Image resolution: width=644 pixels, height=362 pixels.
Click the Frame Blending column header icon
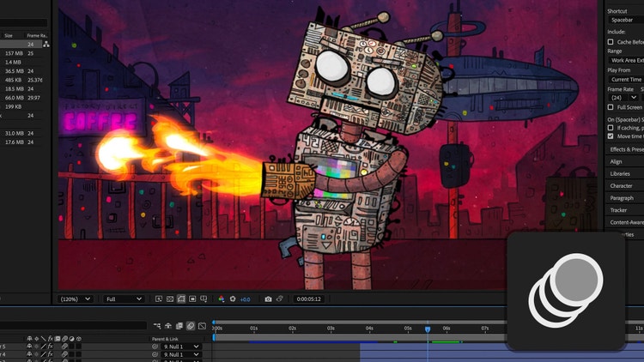pos(58,339)
